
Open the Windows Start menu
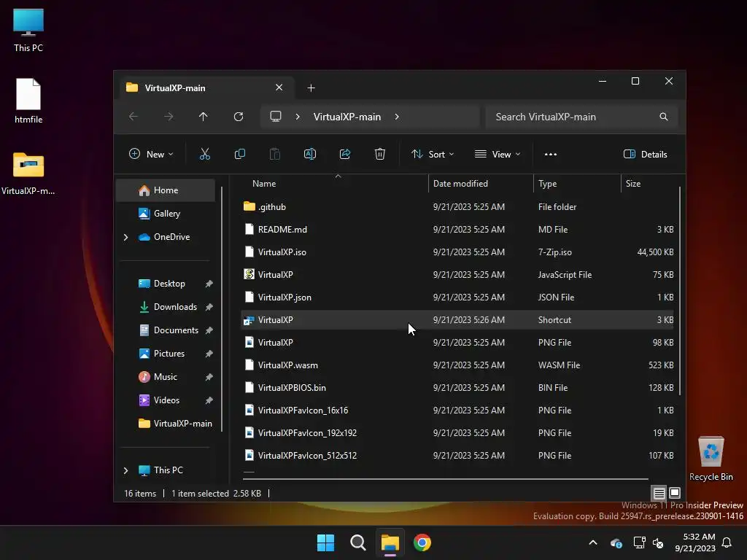pos(325,542)
